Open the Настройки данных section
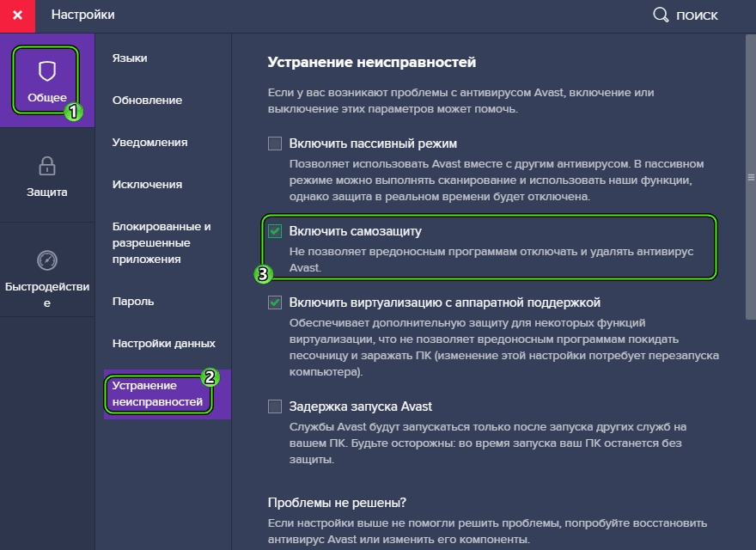The height and width of the screenshot is (550, 756). click(x=163, y=344)
